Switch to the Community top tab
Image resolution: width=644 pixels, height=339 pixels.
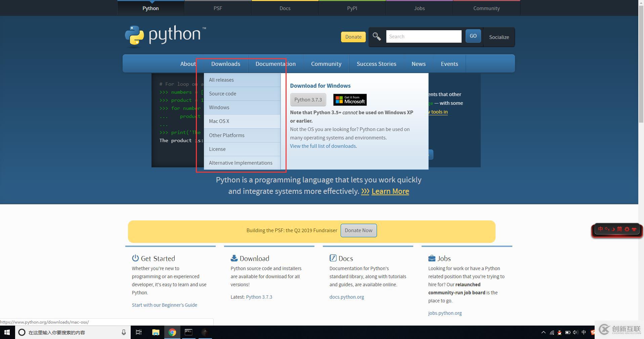click(486, 8)
